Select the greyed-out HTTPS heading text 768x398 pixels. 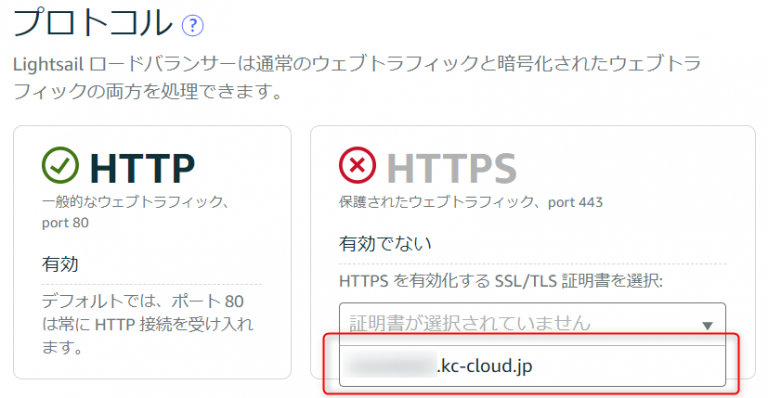452,168
